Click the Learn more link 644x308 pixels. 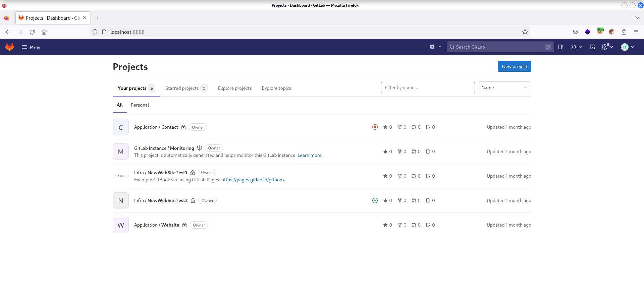point(309,155)
